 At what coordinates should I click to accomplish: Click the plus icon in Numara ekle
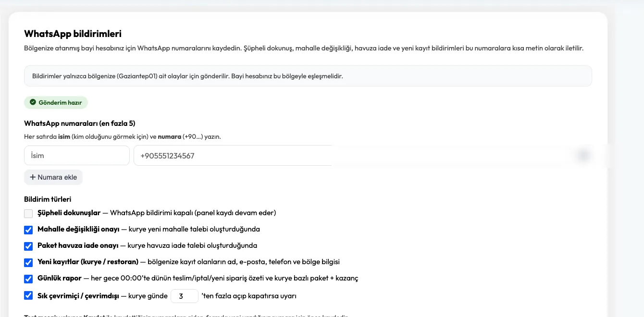click(33, 177)
